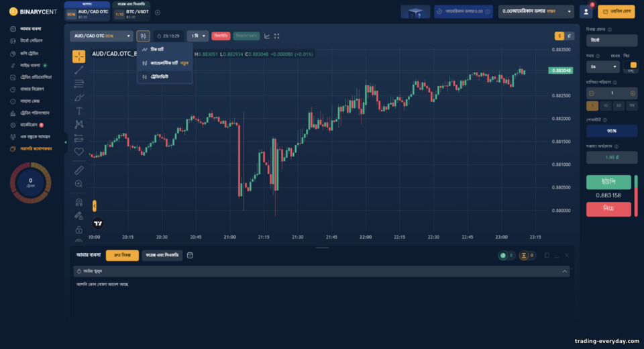Collapse the open orders section chevron
The height and width of the screenshot is (349, 644).
click(x=564, y=271)
